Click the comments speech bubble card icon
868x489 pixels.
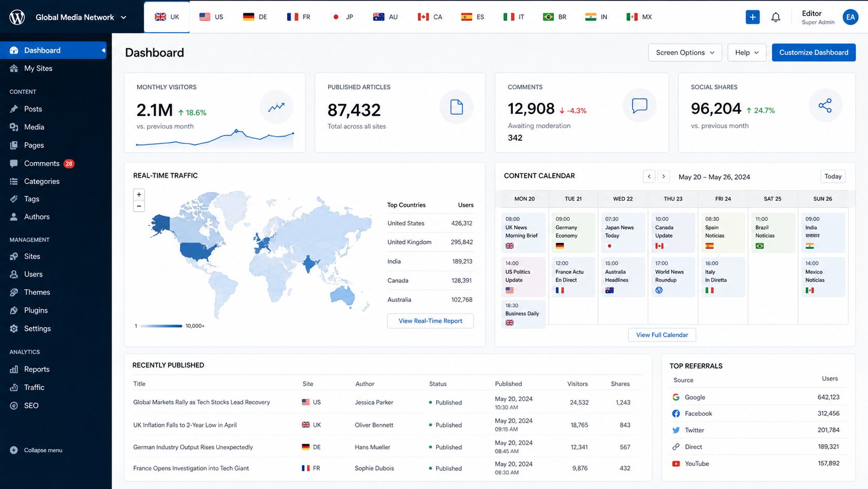639,105
